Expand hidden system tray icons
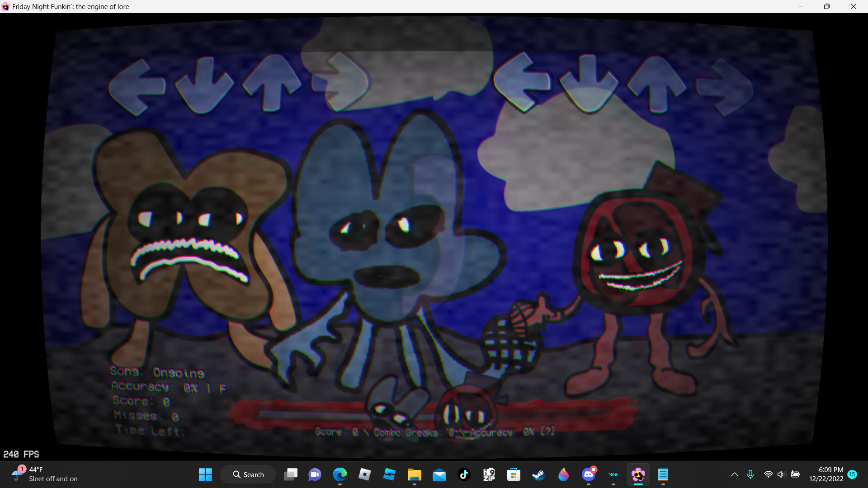This screenshot has width=868, height=488. (735, 474)
